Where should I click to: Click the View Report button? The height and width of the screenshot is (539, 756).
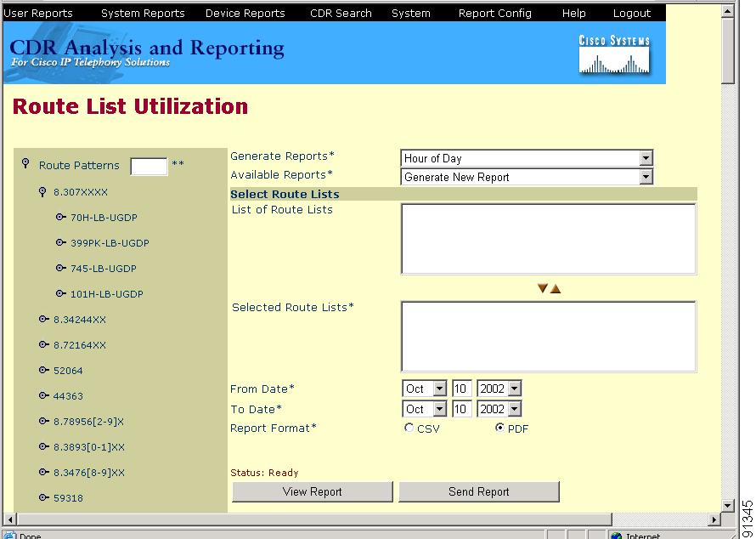pos(313,491)
